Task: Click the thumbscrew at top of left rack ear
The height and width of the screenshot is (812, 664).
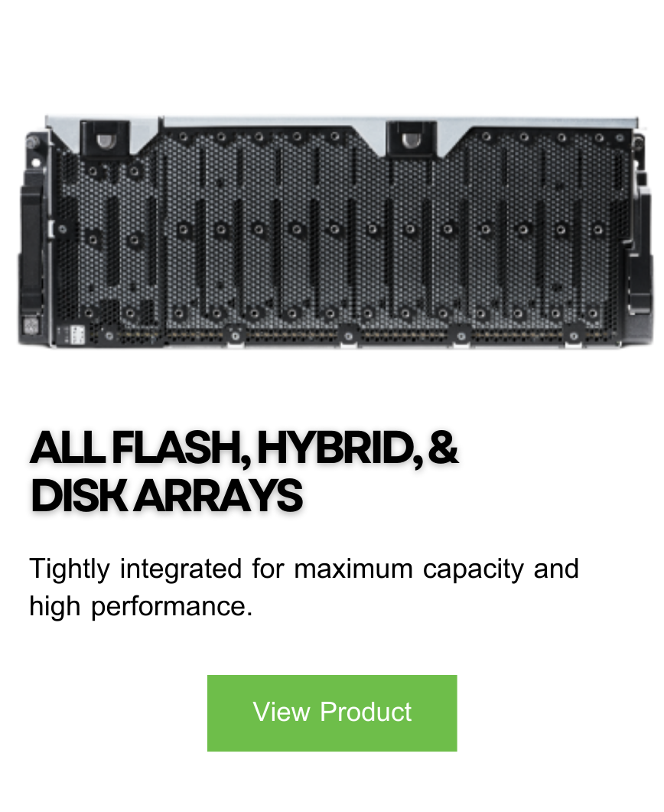Action: click(33, 140)
